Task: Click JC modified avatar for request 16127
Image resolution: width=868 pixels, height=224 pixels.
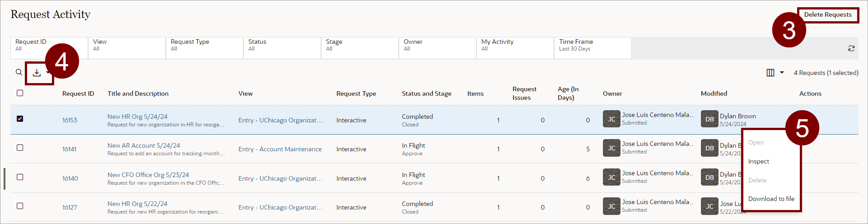Action: 709,206
